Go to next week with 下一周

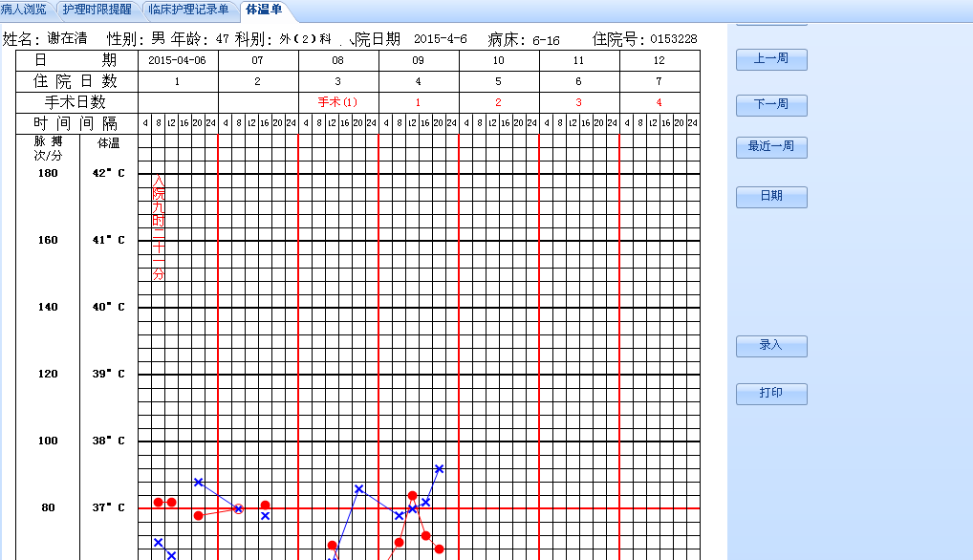pyautogui.click(x=771, y=105)
